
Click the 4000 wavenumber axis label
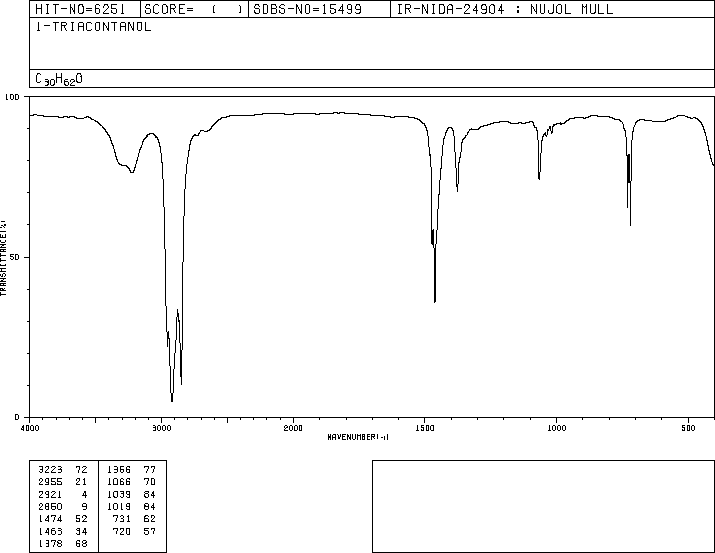pyautogui.click(x=30, y=428)
